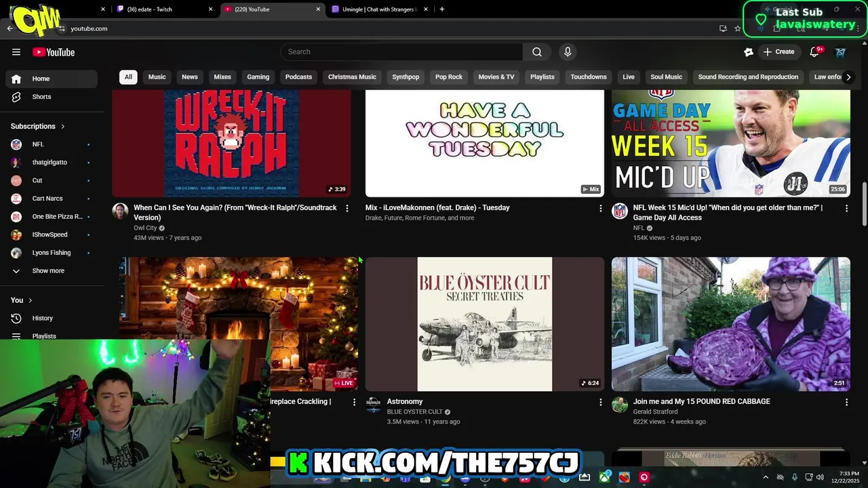Screen dimensions: 868x488
Task: Open NFL channel avatar beside Mic'd Up
Action: 620,211
